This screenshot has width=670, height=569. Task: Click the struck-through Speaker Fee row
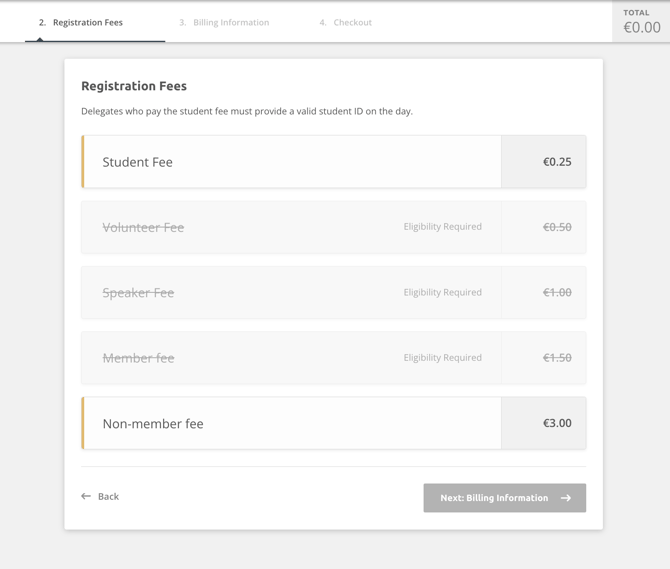click(334, 293)
